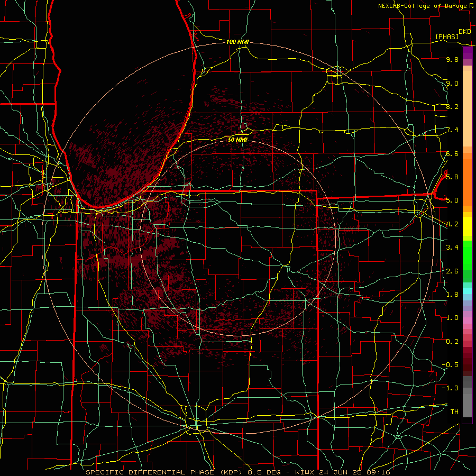Click the 100 NMI range ring label
The image size is (476, 476).
(x=237, y=42)
